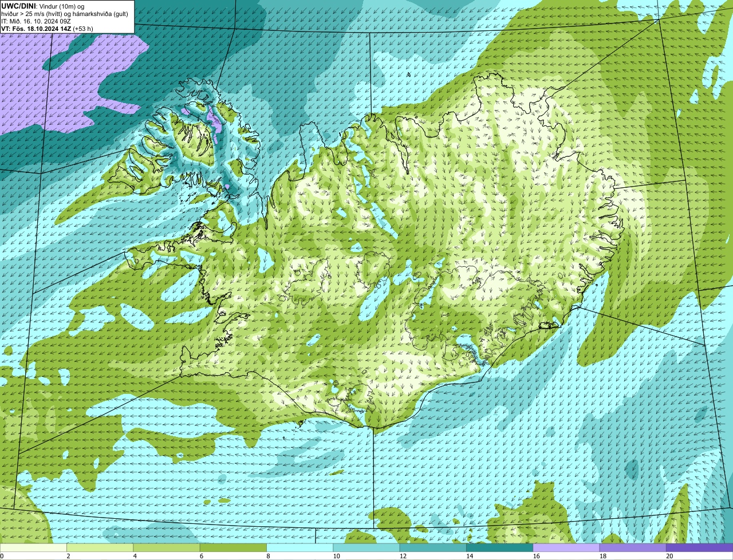Click the title text 'UWC/DINI: Vindur (10m) og'
This screenshot has height=560, width=733.
click(x=43, y=6)
